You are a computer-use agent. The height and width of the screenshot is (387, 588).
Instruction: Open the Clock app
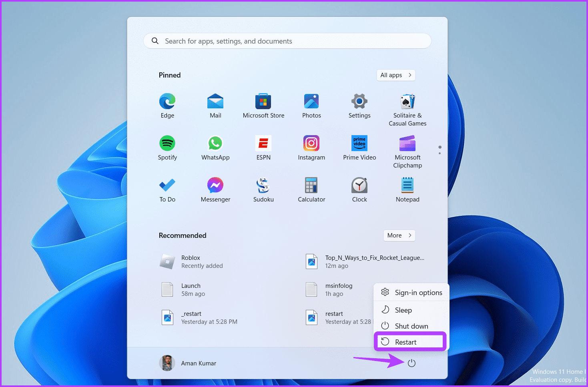point(359,190)
